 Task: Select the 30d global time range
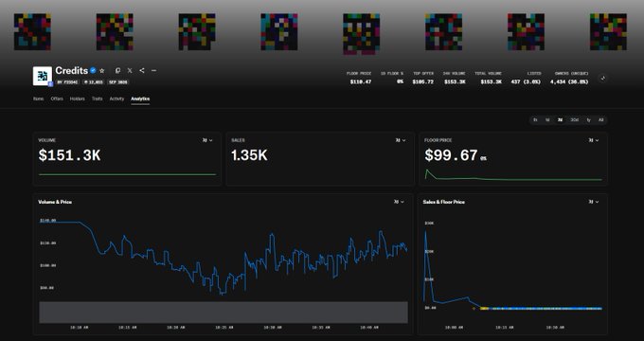coord(574,120)
